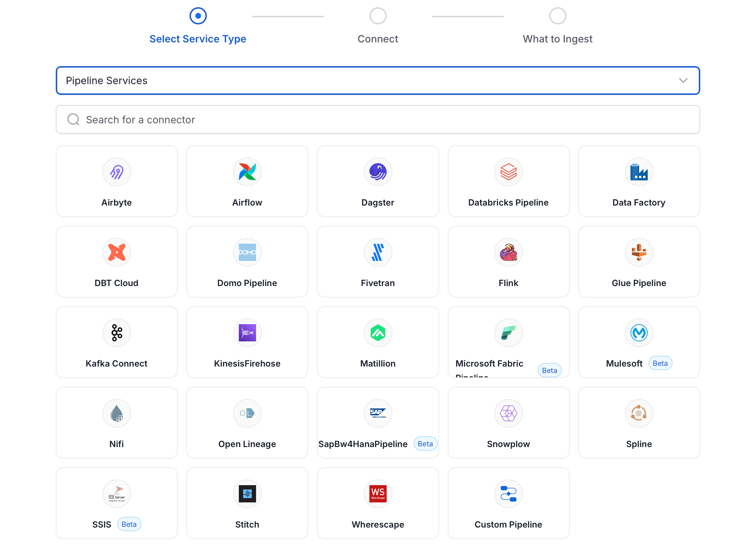
Task: Click the Open Lineage label
Action: click(247, 444)
